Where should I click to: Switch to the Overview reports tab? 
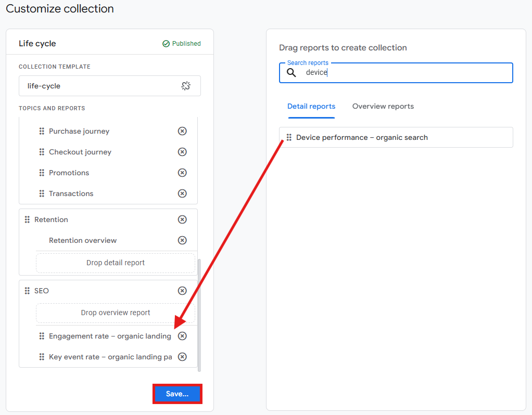click(383, 107)
